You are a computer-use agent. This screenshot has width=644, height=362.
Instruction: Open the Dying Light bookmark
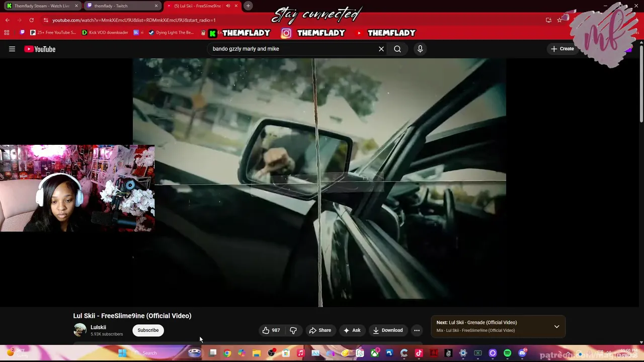pyautogui.click(x=171, y=33)
